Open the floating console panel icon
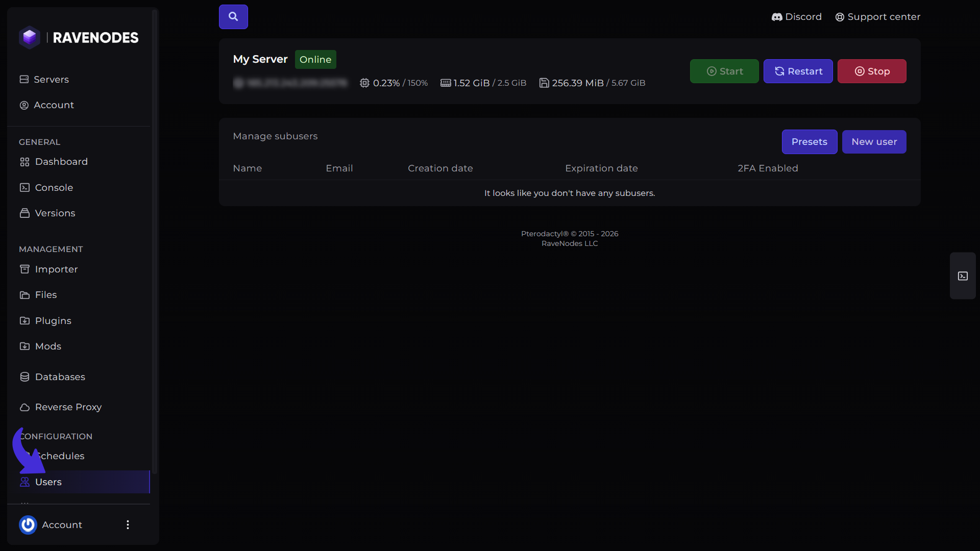Image resolution: width=980 pixels, height=551 pixels. point(963,276)
